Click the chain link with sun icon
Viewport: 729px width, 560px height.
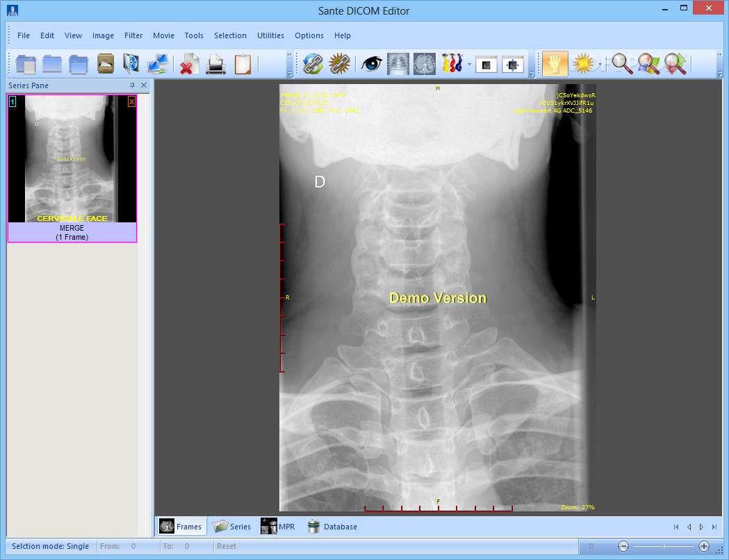point(339,64)
